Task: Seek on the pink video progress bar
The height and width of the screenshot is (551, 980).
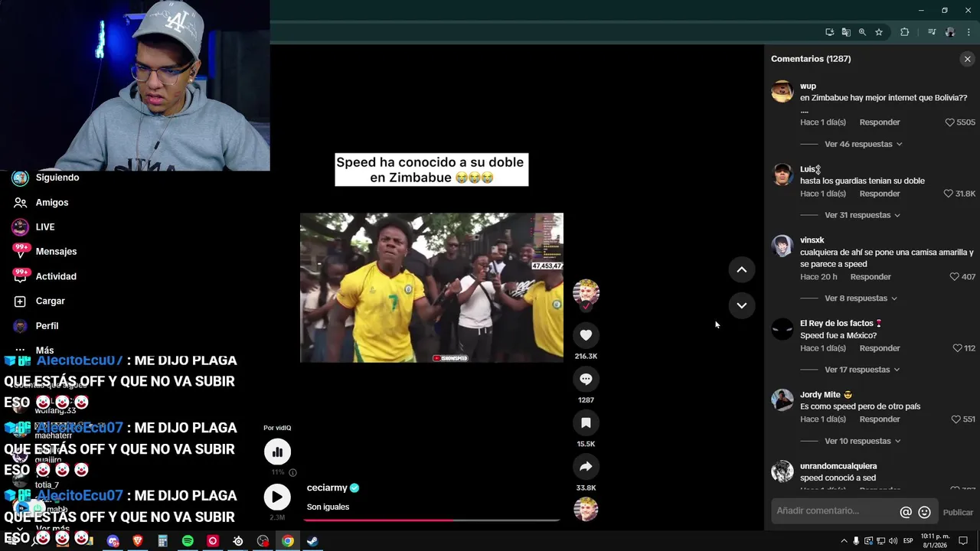Action: pyautogui.click(x=432, y=520)
